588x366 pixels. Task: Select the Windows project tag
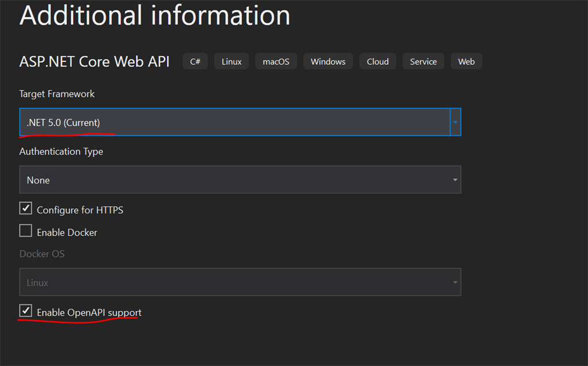coord(327,61)
